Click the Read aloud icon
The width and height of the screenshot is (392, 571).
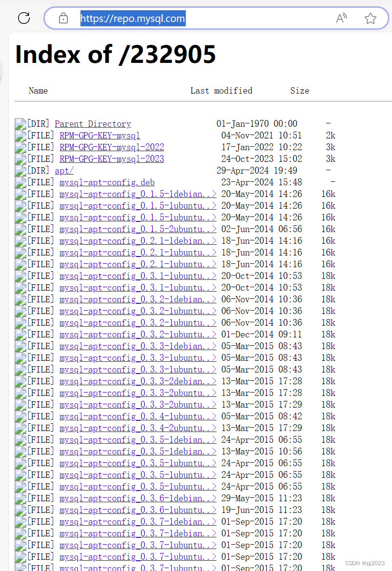341,18
